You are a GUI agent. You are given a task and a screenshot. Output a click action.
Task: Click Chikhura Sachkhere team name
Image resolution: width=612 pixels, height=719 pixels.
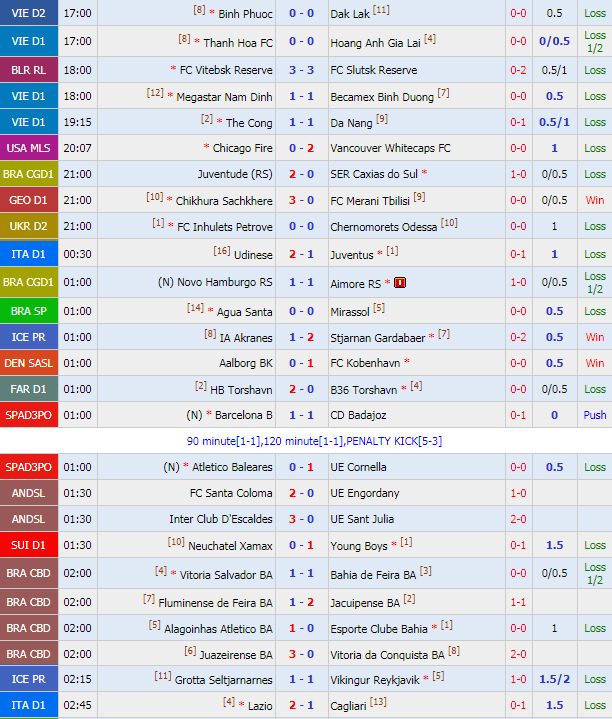click(x=224, y=201)
